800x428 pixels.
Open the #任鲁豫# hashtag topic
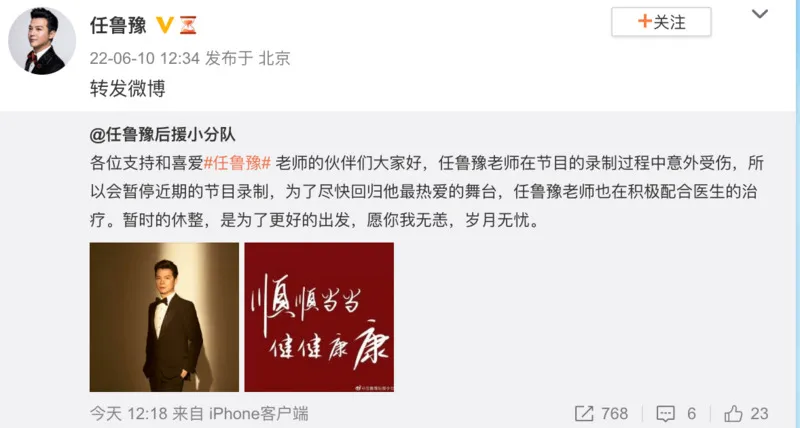pyautogui.click(x=237, y=164)
